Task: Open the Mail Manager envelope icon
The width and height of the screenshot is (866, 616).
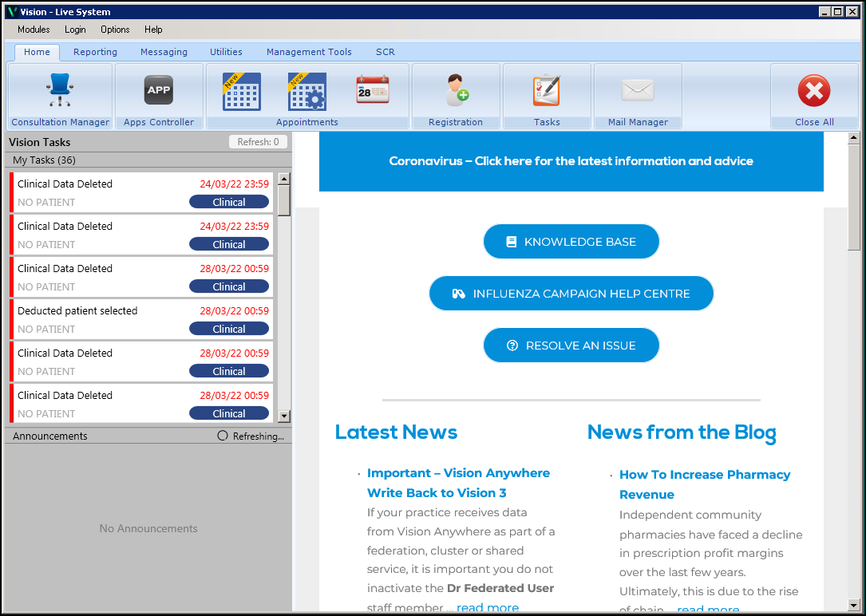Action: pos(638,90)
